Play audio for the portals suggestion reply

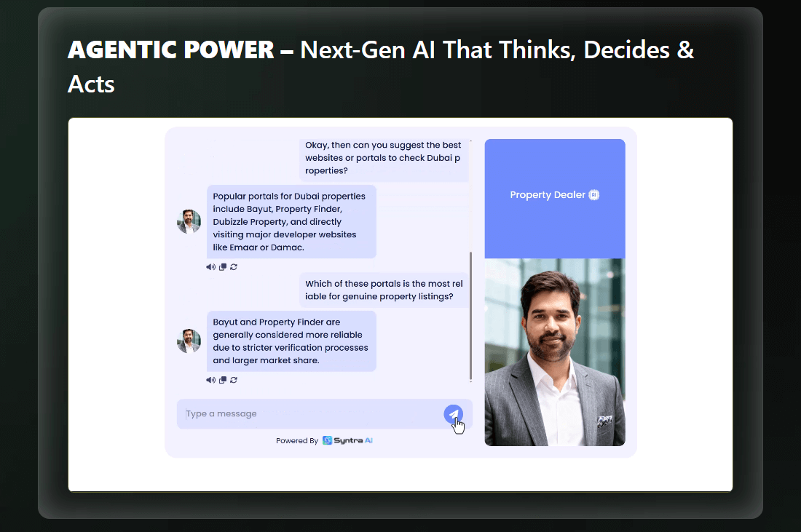210,267
